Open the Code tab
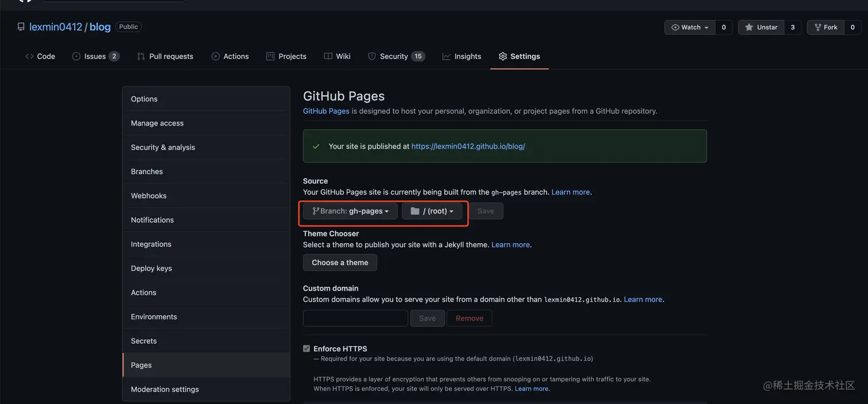The height and width of the screenshot is (404, 868). (x=40, y=56)
